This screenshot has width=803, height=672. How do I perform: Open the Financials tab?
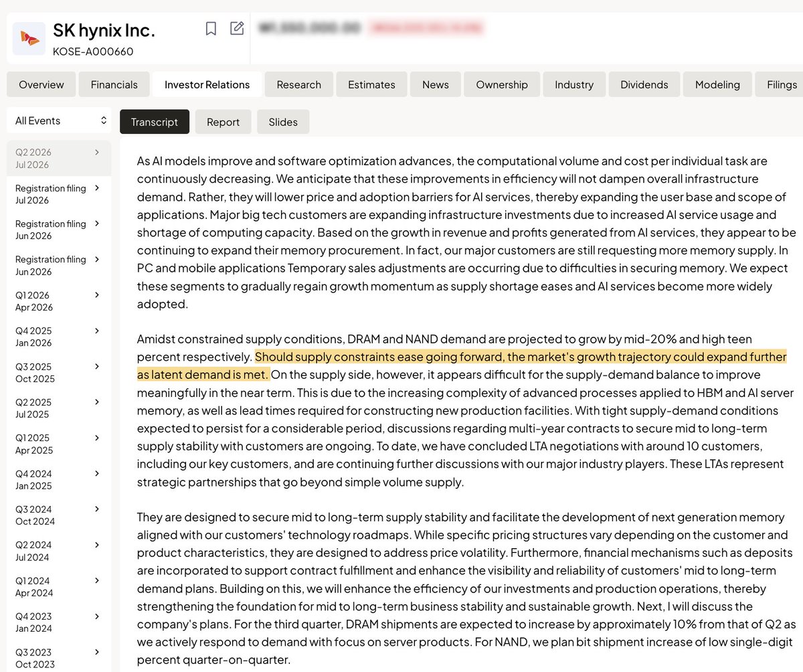tap(114, 84)
